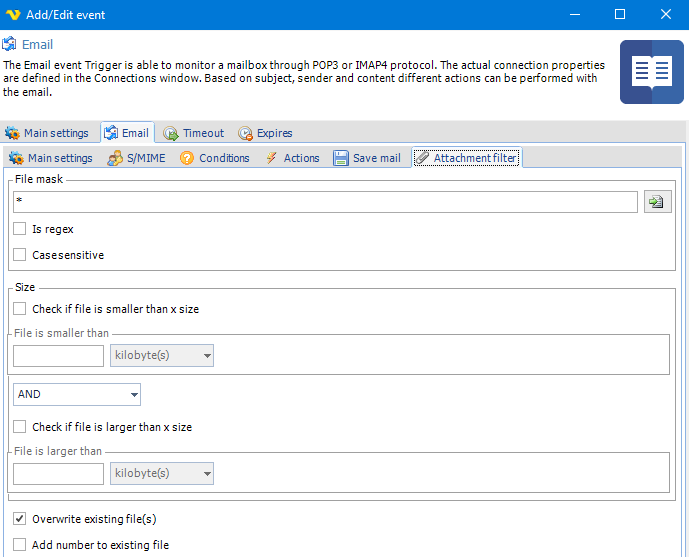The height and width of the screenshot is (557, 689).
Task: Tick Add number to existing file
Action: [20, 545]
